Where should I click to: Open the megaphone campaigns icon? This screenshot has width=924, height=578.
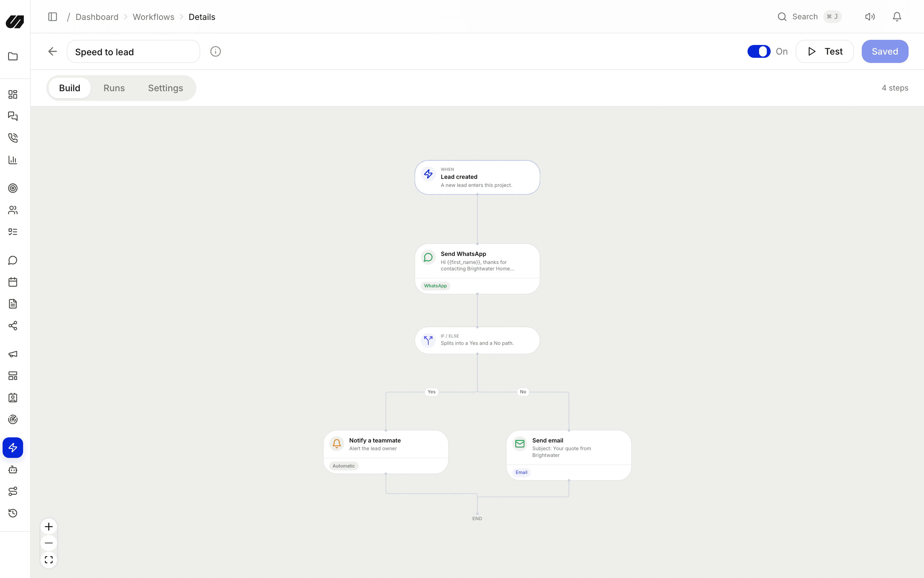coord(13,354)
